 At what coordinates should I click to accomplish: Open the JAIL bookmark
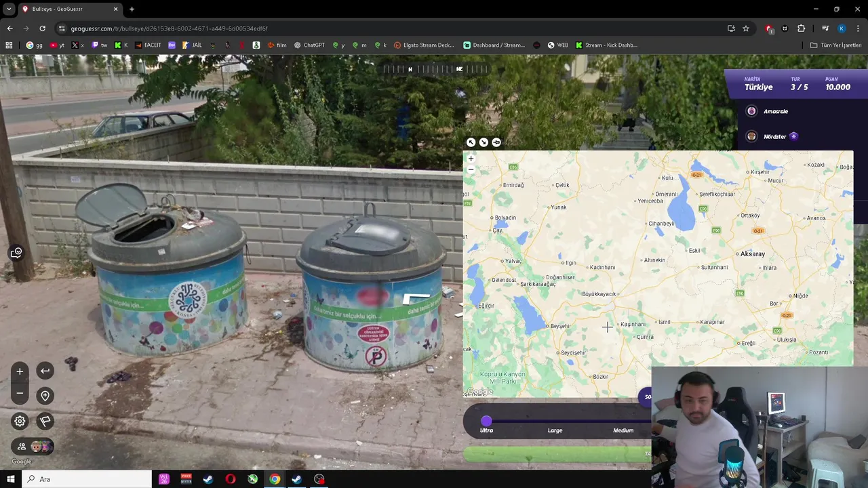click(x=192, y=45)
